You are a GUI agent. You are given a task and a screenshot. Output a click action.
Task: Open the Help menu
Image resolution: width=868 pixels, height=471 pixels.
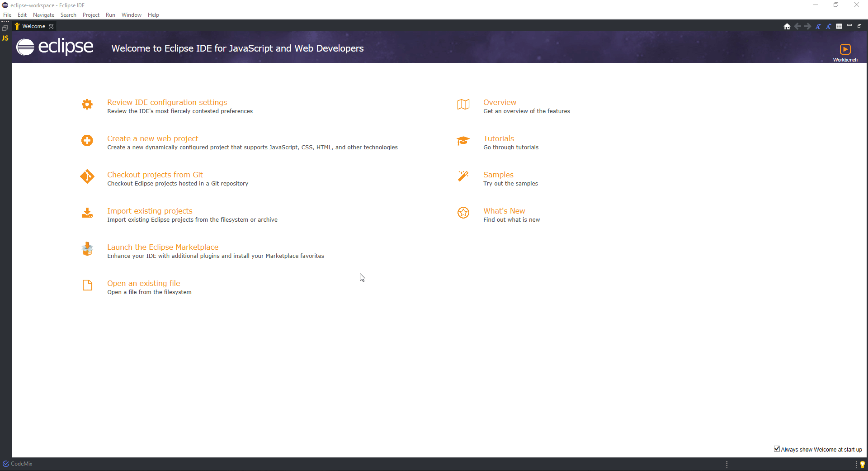(153, 15)
